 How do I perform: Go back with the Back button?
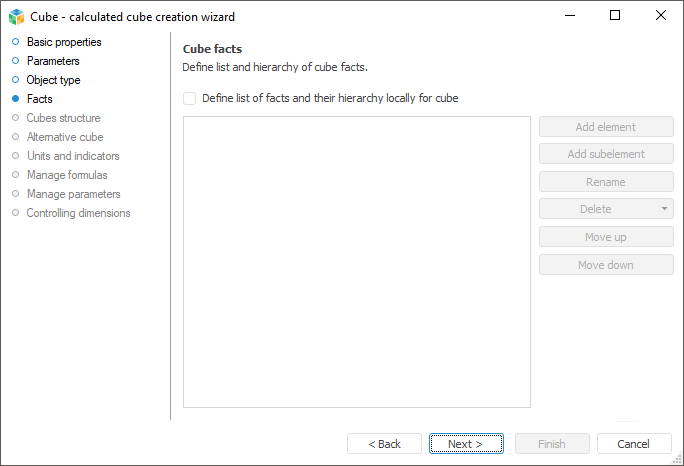pos(384,444)
